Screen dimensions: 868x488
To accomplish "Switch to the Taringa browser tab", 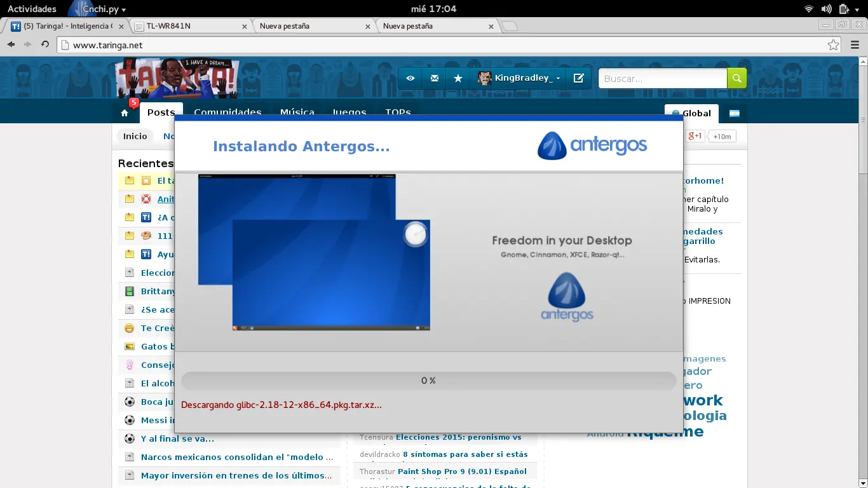I will pyautogui.click(x=67, y=26).
